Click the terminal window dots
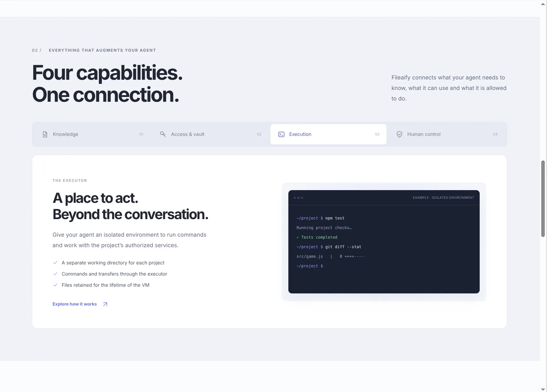This screenshot has width=547, height=392. click(298, 198)
